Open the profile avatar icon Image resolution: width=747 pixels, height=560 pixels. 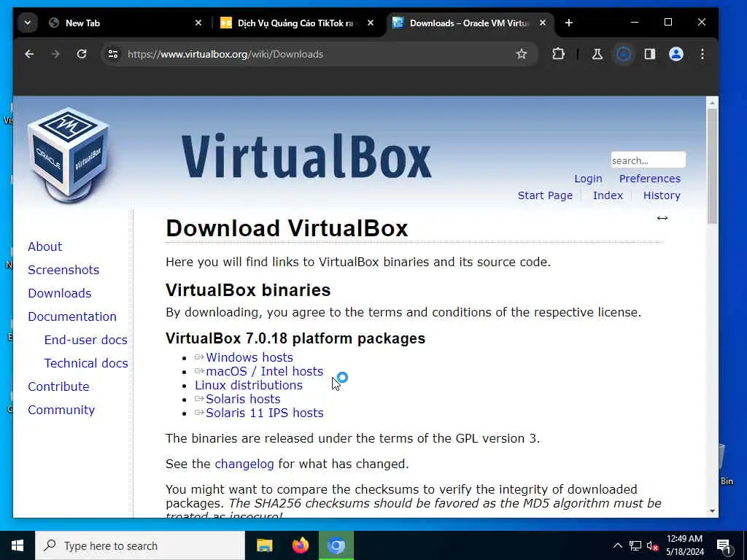[x=676, y=54]
